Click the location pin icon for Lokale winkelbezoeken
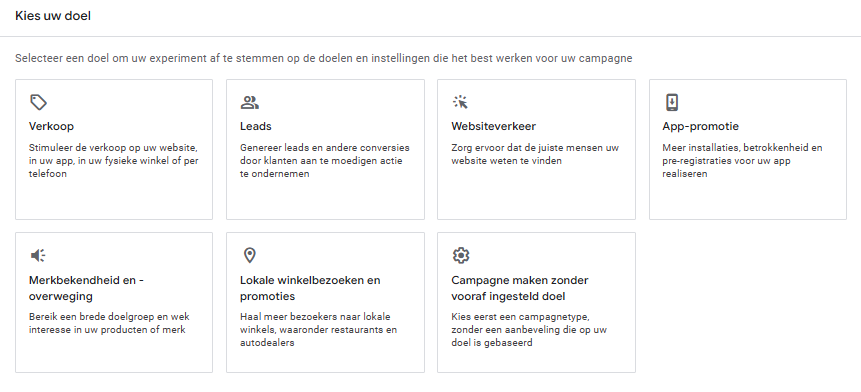 [249, 255]
